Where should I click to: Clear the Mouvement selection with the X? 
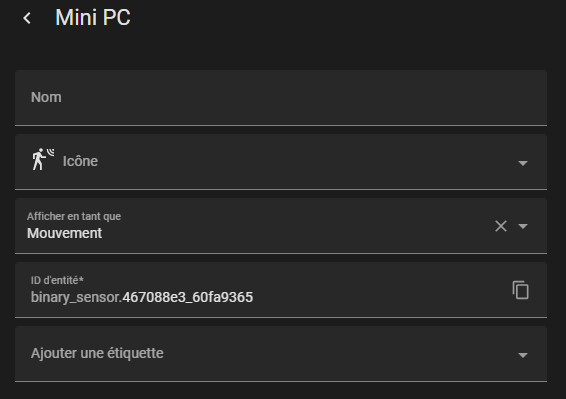501,226
